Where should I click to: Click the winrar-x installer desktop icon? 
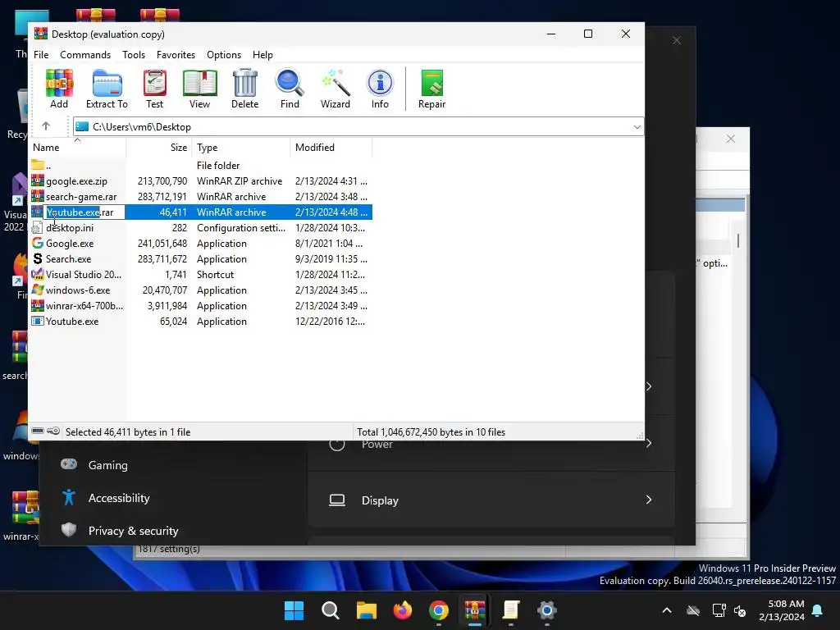pyautogui.click(x=21, y=515)
